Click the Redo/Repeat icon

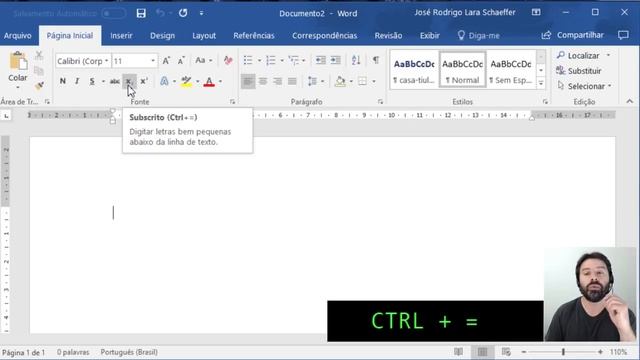coord(183,13)
